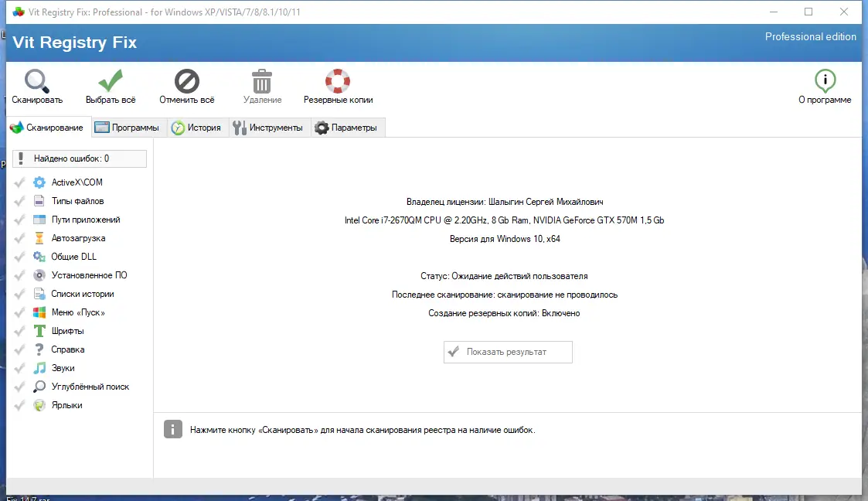Start scan with Сканировать magnifier icon

click(37, 81)
